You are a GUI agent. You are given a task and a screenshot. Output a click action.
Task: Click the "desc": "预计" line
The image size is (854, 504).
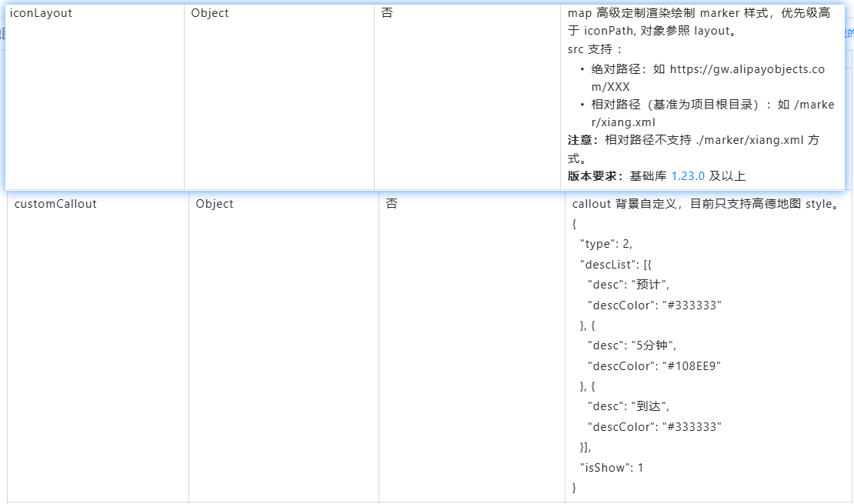coord(629,285)
